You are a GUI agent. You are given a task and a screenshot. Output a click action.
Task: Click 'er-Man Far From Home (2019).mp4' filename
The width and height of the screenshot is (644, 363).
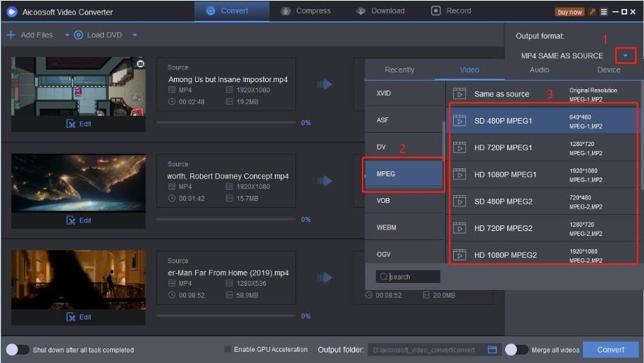coord(228,273)
